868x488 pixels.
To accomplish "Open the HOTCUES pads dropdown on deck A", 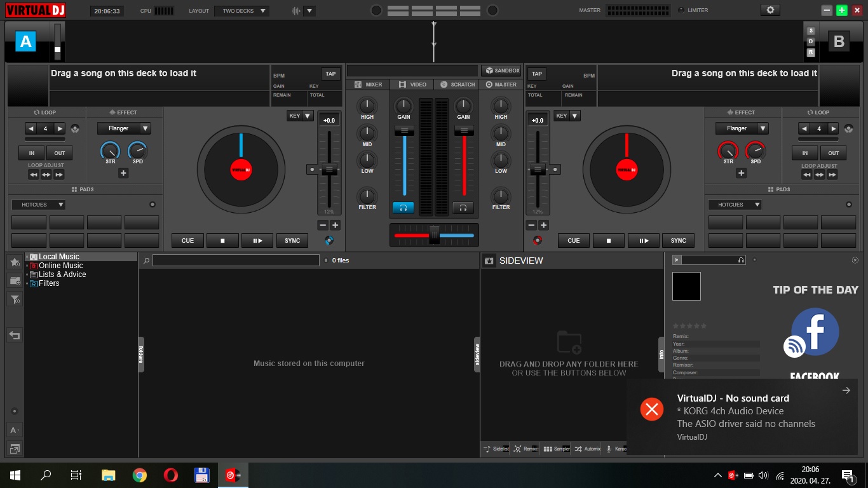I will pos(39,205).
